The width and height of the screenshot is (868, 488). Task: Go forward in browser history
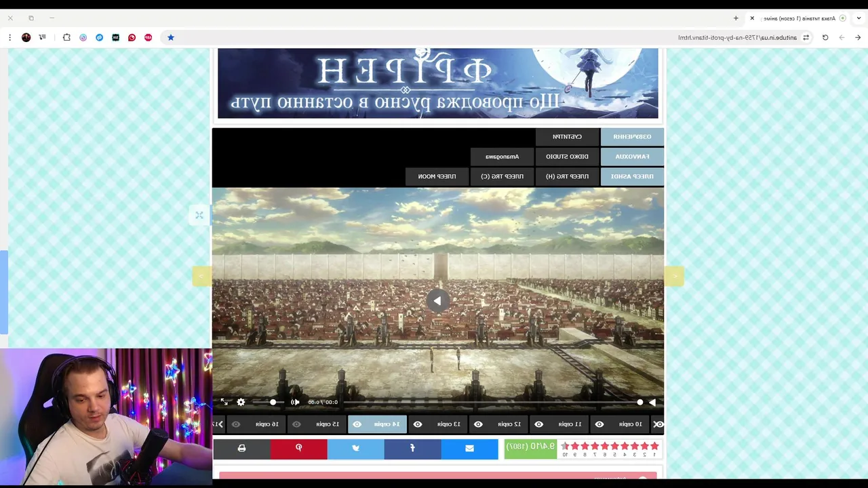tap(842, 37)
